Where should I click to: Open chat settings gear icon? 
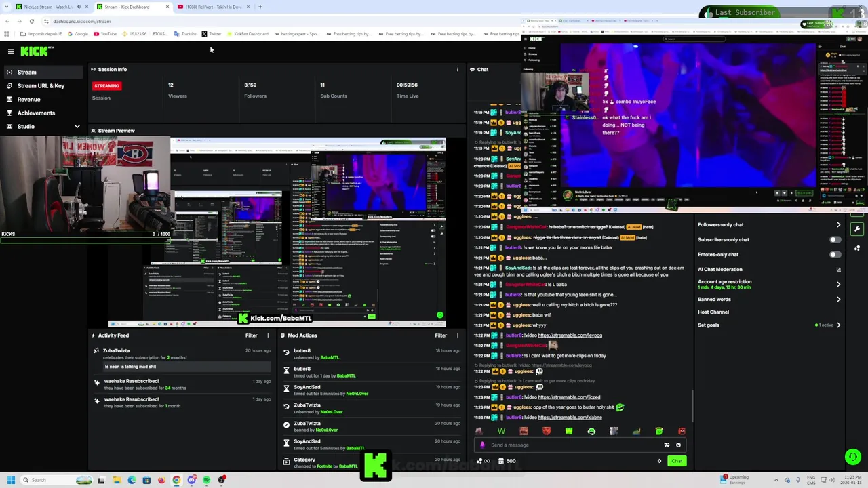(659, 461)
